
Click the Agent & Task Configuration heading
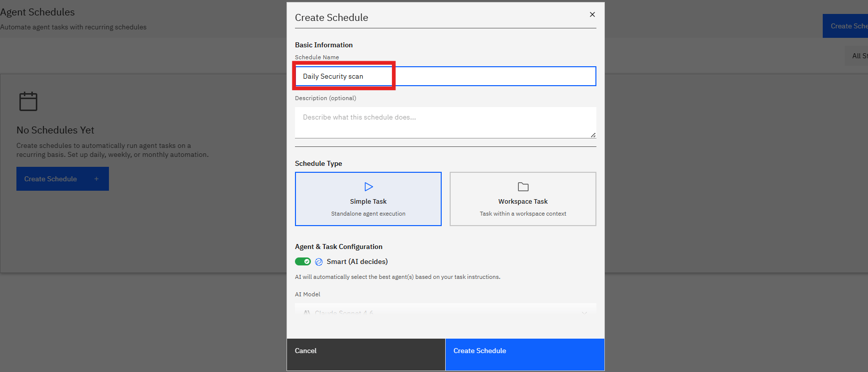click(339, 247)
